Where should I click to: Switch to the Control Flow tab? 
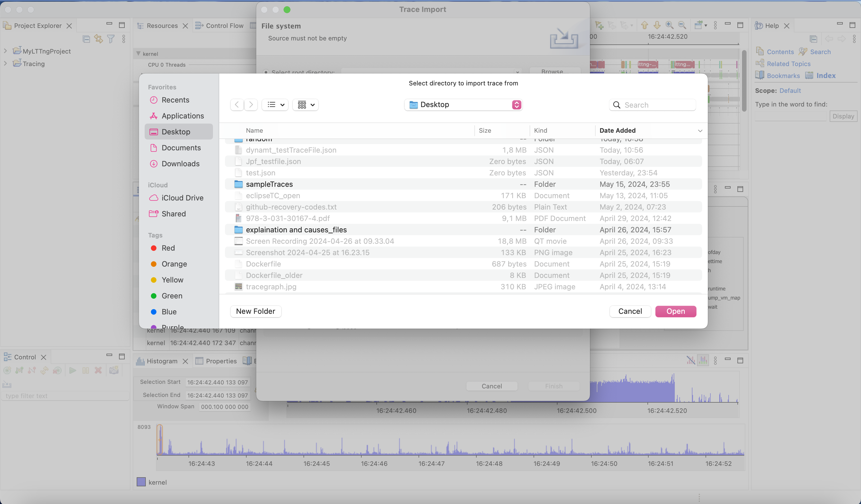(224, 26)
